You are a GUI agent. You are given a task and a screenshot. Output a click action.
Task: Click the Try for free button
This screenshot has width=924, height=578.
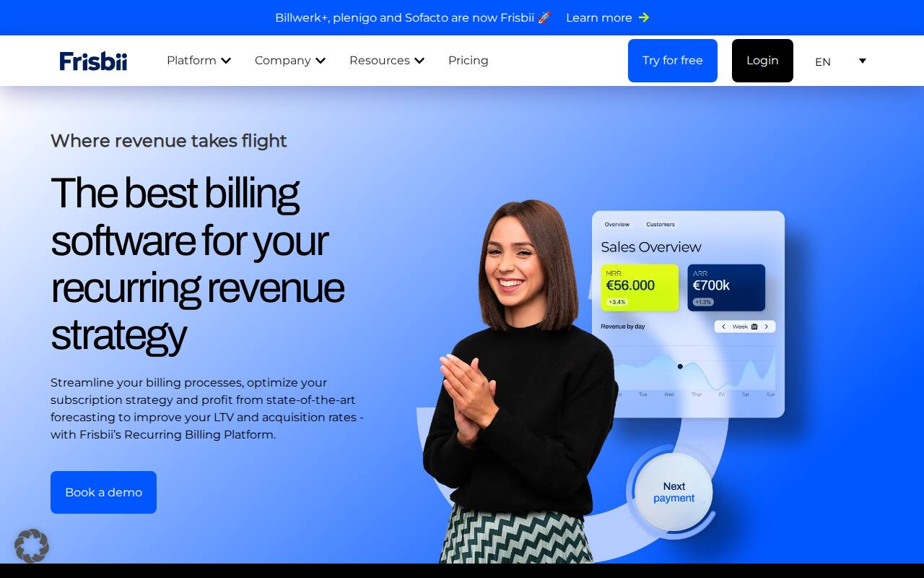(x=673, y=61)
